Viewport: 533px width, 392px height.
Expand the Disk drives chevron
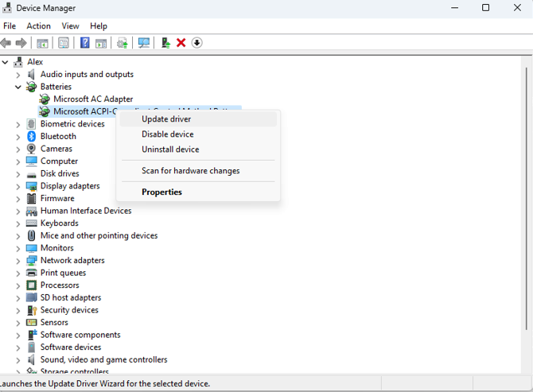(18, 174)
